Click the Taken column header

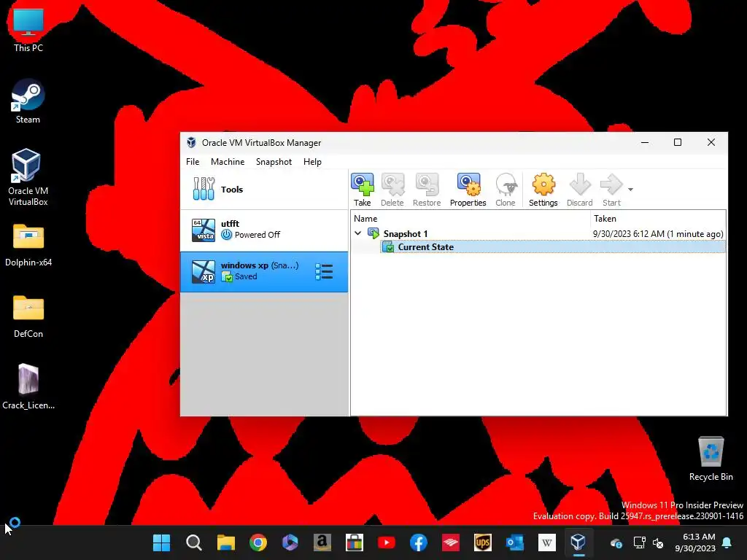tap(658, 219)
